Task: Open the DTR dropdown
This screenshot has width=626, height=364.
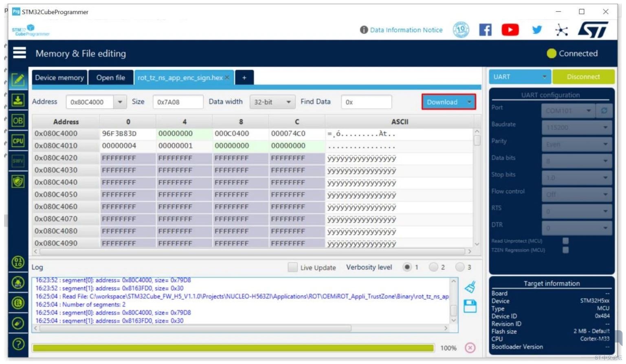Action: coord(577,228)
